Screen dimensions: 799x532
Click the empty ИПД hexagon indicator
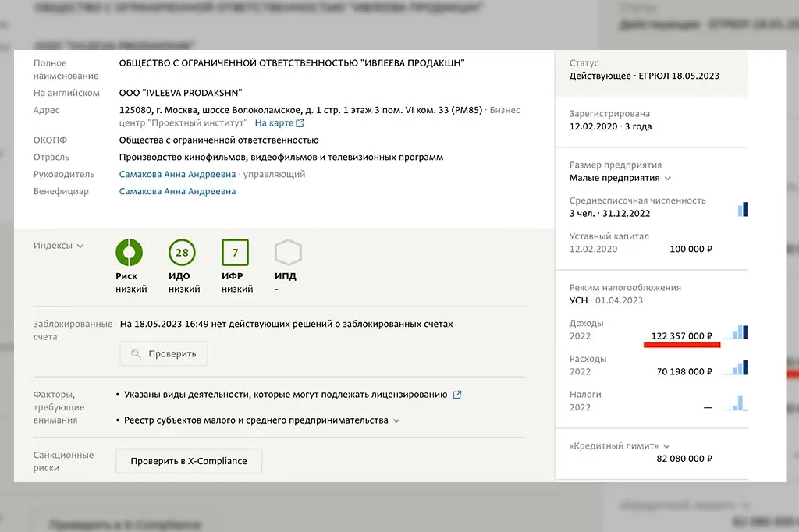click(x=287, y=254)
